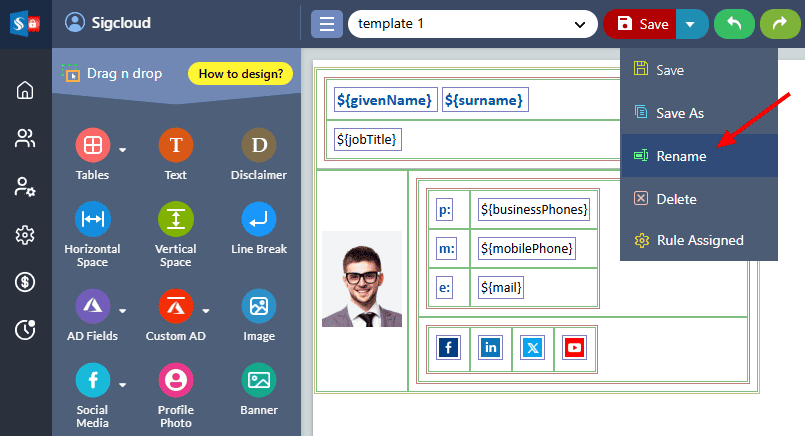
Task: Click Delete in the dropdown menu
Action: pos(676,199)
